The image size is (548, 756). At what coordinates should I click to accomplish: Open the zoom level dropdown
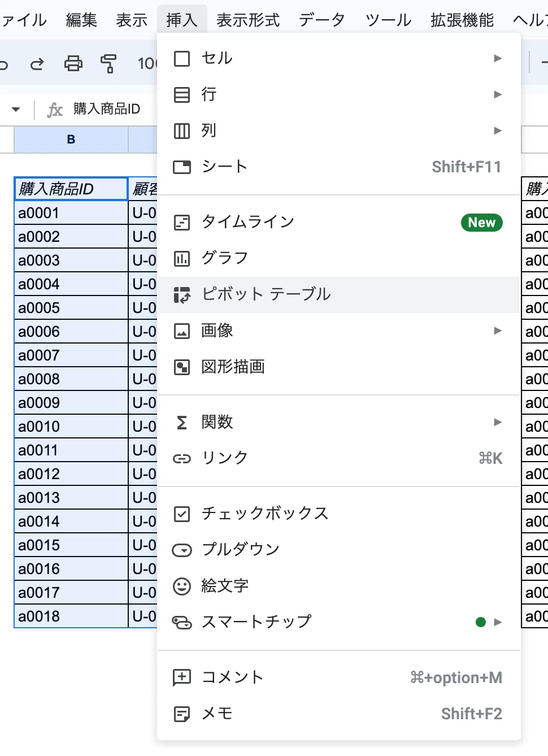147,63
